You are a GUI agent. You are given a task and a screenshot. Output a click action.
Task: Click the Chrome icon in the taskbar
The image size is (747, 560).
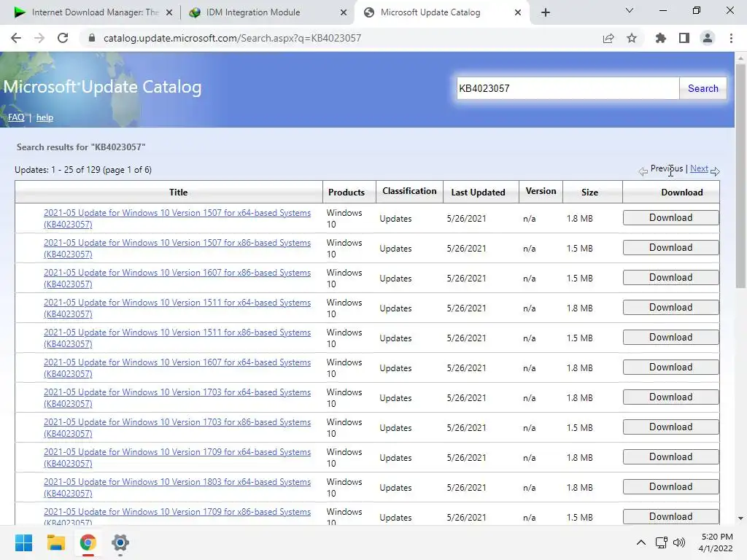point(88,542)
